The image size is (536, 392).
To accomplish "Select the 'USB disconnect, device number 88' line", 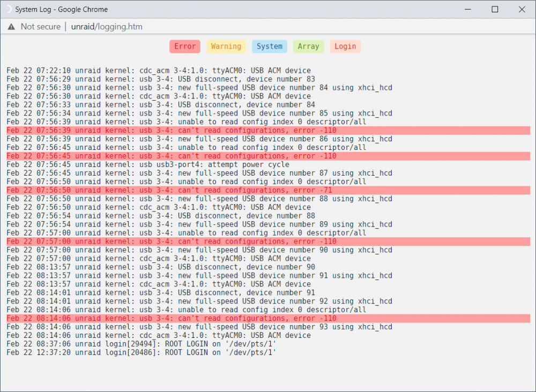I will pyautogui.click(x=161, y=216).
